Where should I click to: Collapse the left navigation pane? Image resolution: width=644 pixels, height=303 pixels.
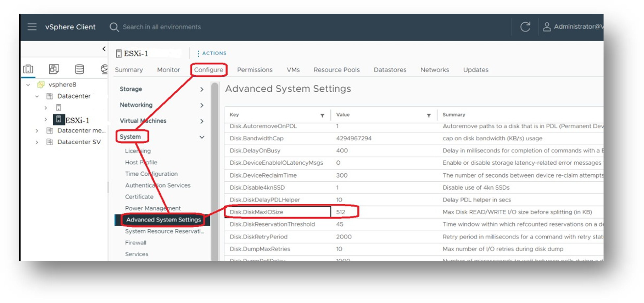(x=104, y=49)
